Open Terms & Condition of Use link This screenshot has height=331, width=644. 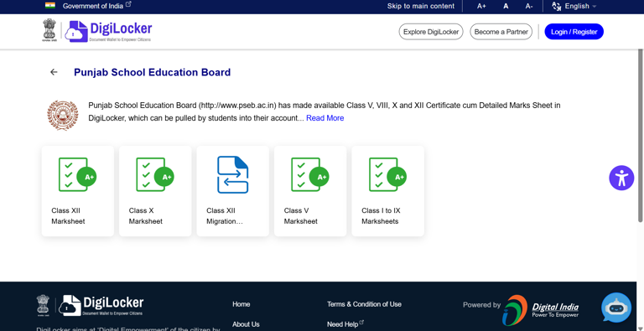pos(364,304)
